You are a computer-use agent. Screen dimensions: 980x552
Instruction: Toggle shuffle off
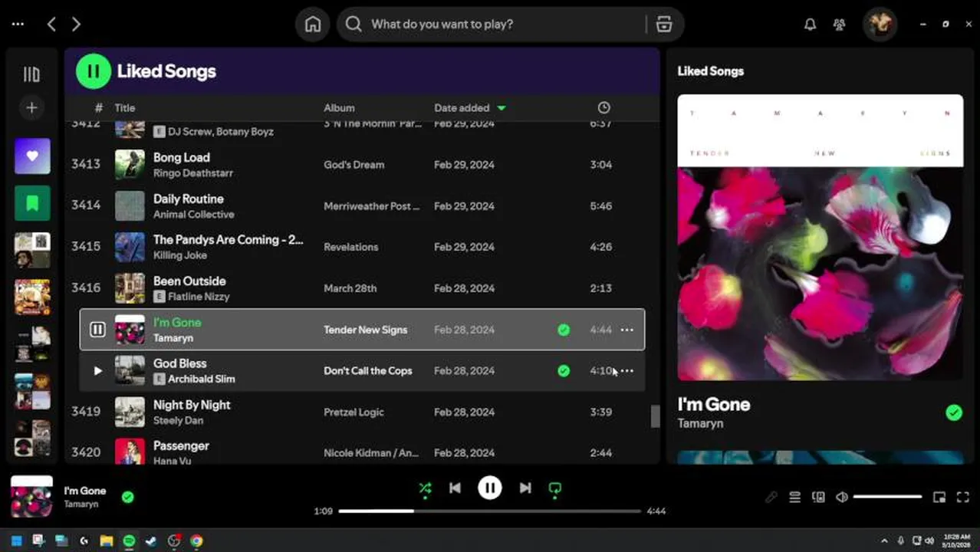pos(425,488)
